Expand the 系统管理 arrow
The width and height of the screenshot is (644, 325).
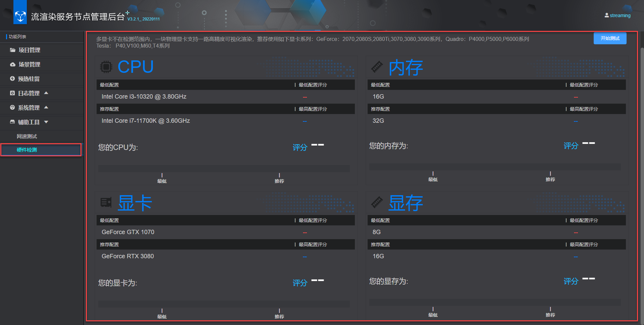pos(46,107)
